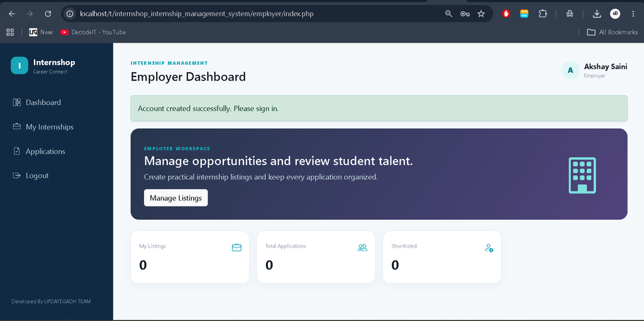The image size is (644, 321).
Task: Open the browser Downloads icon
Action: 596,14
